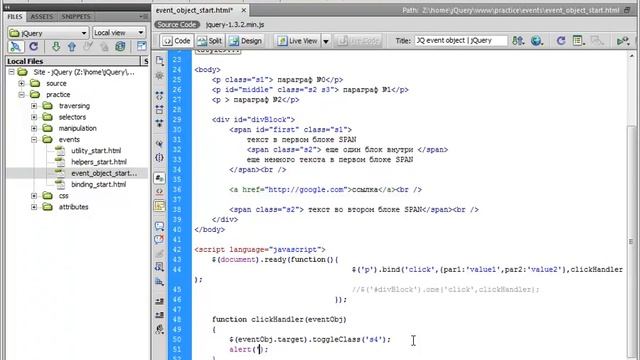This screenshot has height=360, width=640.
Task: Select utility_start.html in file tree
Action: point(96,151)
